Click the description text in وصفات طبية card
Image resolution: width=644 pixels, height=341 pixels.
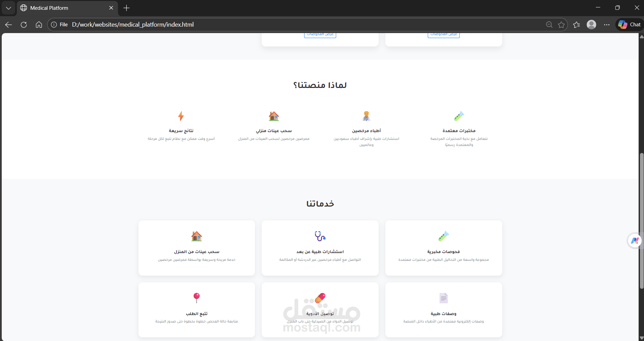[x=444, y=321]
